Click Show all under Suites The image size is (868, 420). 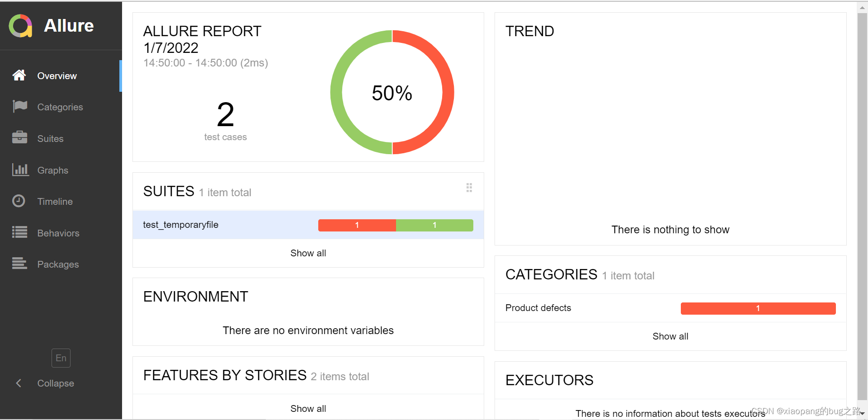(308, 253)
